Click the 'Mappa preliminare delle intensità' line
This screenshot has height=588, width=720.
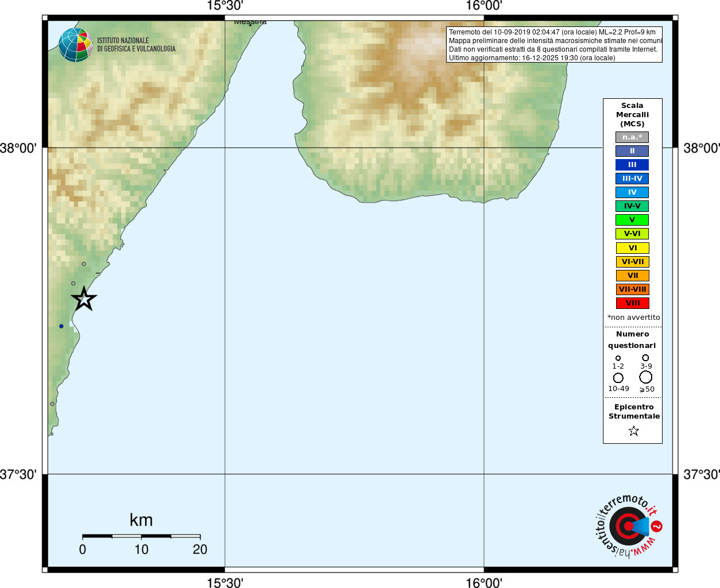tap(555, 41)
